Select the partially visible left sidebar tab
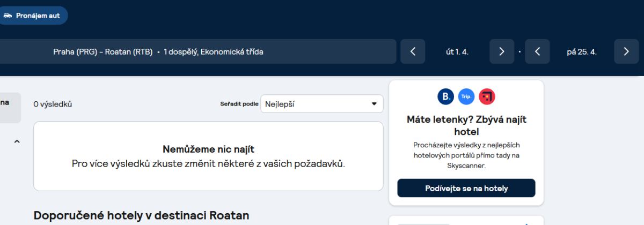This screenshot has width=644, height=225. click(x=10, y=107)
